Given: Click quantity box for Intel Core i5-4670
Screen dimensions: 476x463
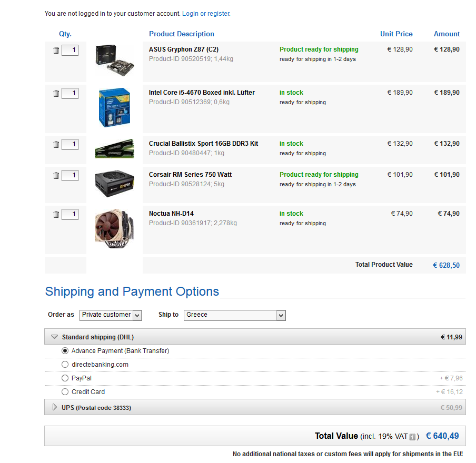Looking at the screenshot, I should click(x=70, y=94).
